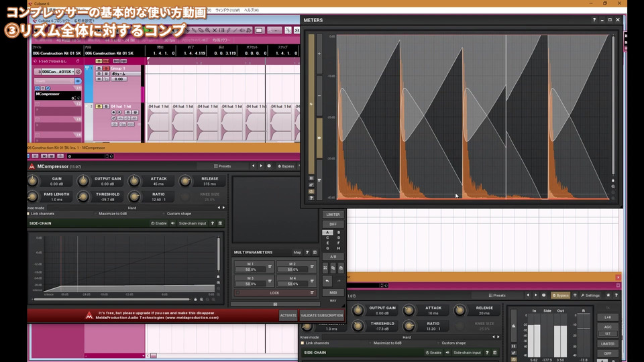Click the paste preset icon below A/B
Screen dimensions: 644x362
(341, 268)
